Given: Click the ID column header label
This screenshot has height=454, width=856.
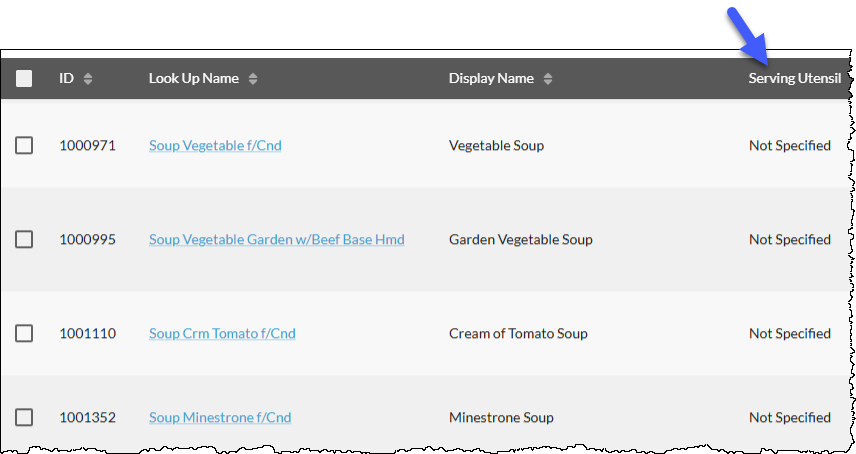Looking at the screenshot, I should pyautogui.click(x=67, y=79).
